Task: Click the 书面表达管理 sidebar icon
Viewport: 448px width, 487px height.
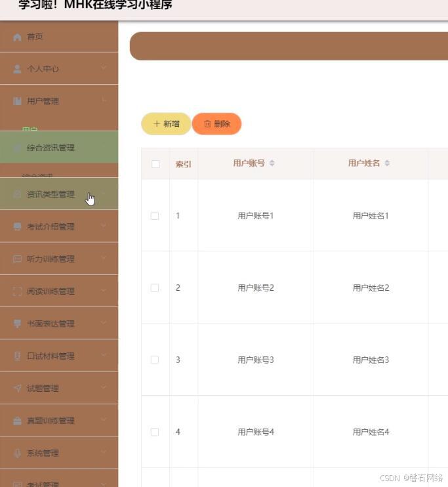Action: (x=17, y=324)
